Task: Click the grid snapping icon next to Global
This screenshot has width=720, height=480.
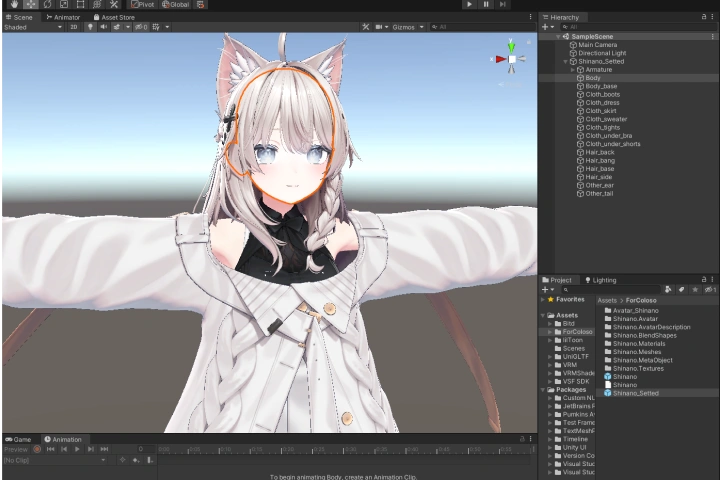Action: pyautogui.click(x=200, y=4)
